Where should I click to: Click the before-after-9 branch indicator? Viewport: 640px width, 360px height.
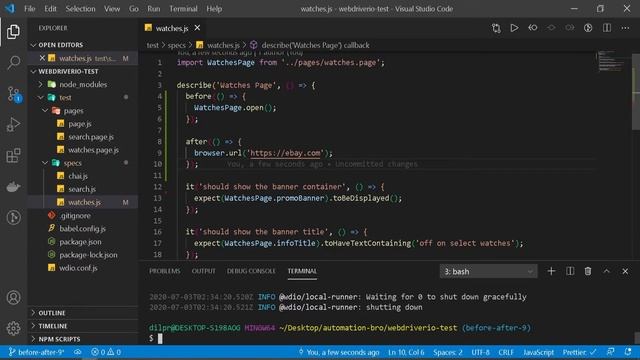click(36, 352)
